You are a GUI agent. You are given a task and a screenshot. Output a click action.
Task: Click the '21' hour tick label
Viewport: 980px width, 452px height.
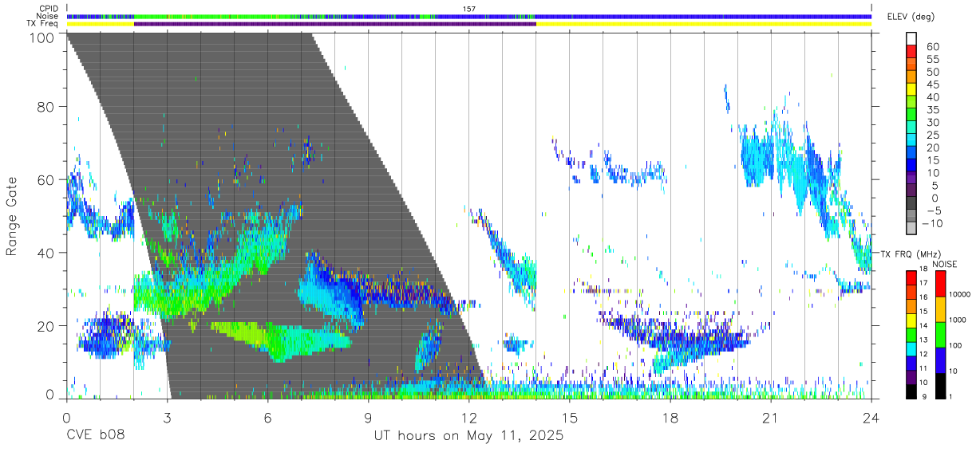[x=771, y=418]
